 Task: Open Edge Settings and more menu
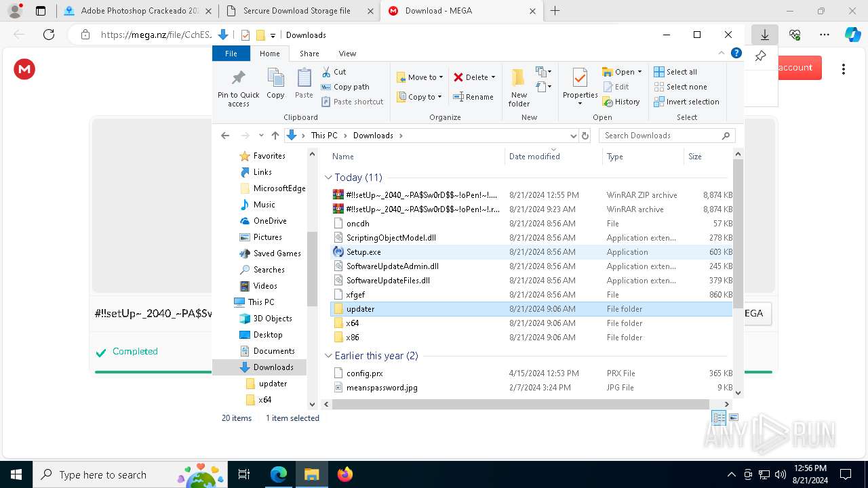click(x=824, y=35)
